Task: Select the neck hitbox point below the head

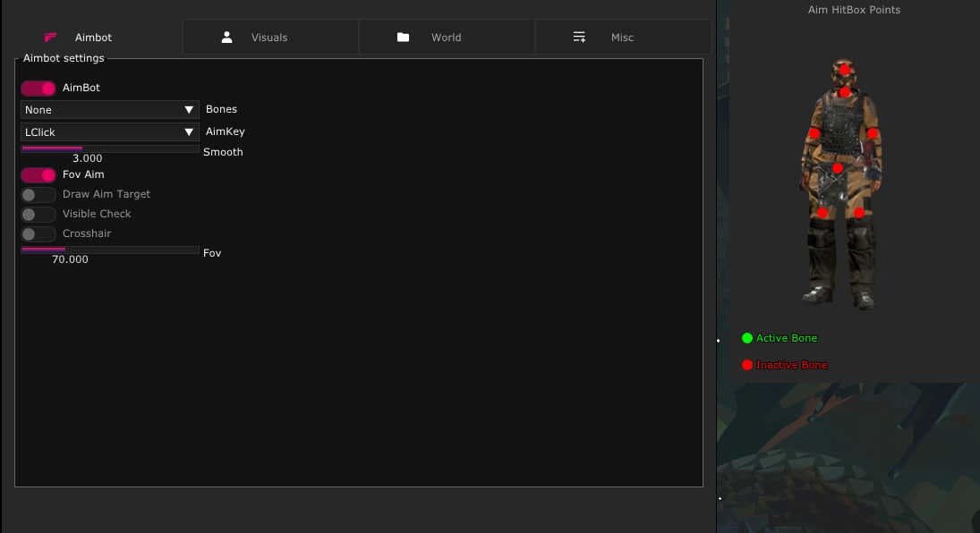Action: 844,92
